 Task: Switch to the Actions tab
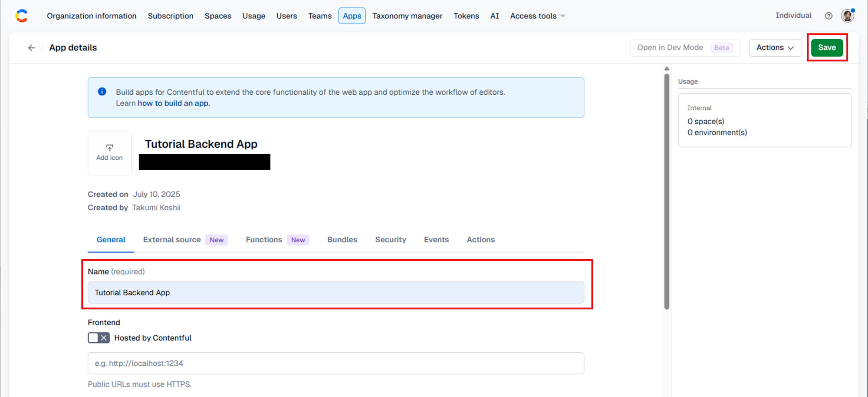click(480, 240)
